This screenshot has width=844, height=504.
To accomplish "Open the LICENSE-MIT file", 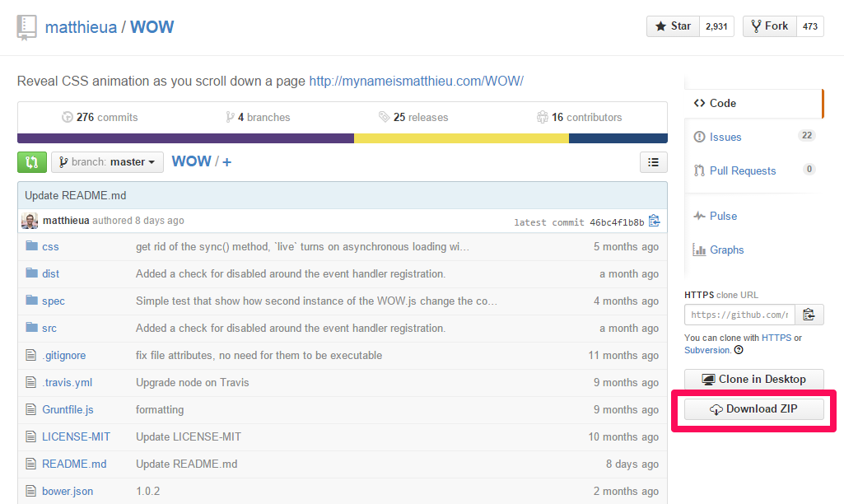I will coord(76,436).
